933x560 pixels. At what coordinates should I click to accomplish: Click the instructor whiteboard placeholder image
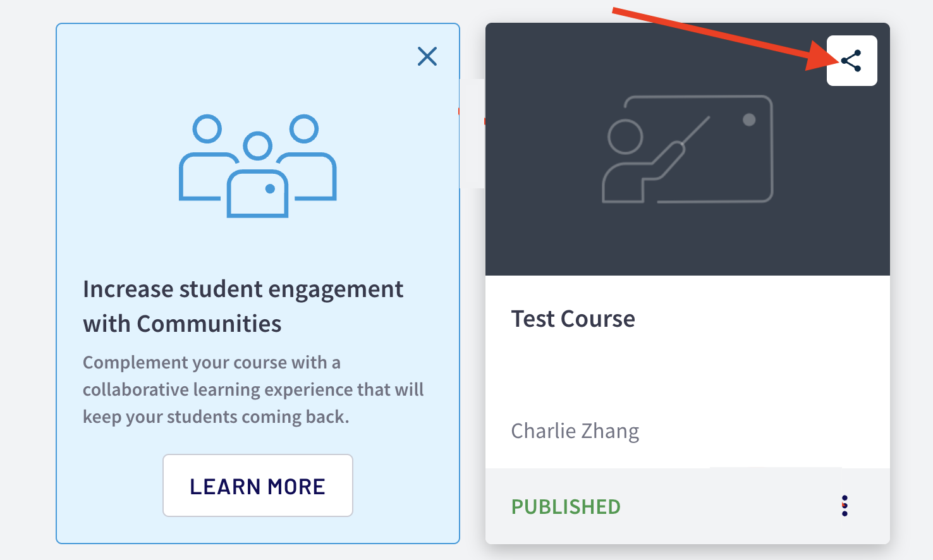tap(688, 149)
